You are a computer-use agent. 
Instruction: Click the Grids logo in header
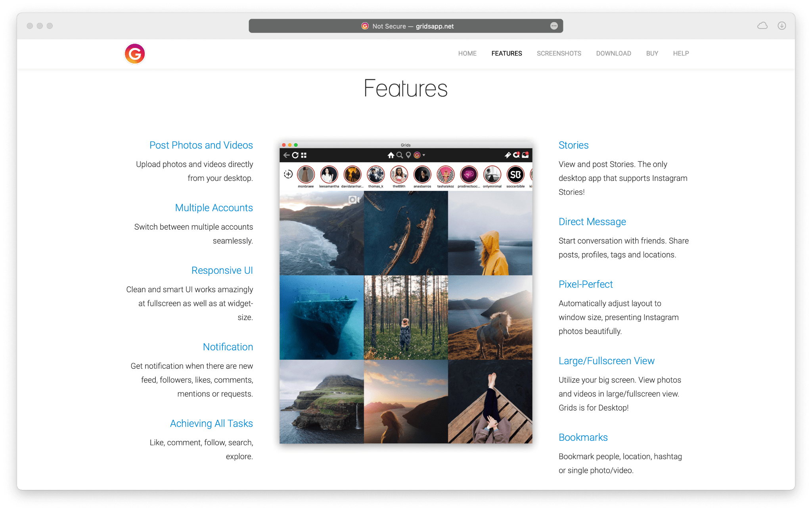point(135,54)
